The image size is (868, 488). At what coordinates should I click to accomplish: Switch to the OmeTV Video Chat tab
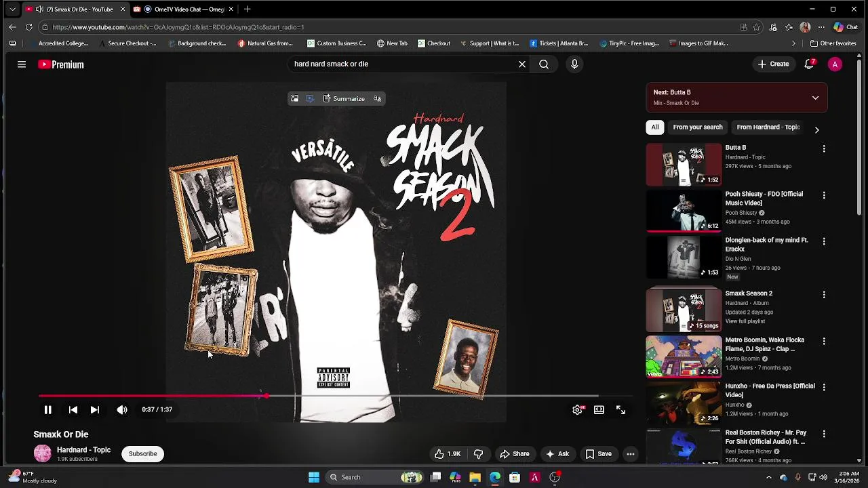(183, 9)
